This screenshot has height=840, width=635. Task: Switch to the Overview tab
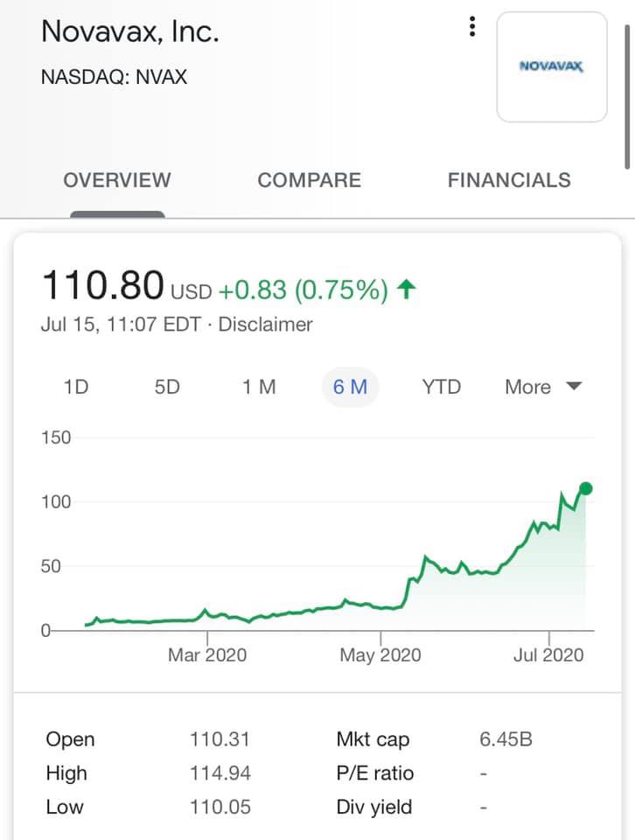click(117, 180)
